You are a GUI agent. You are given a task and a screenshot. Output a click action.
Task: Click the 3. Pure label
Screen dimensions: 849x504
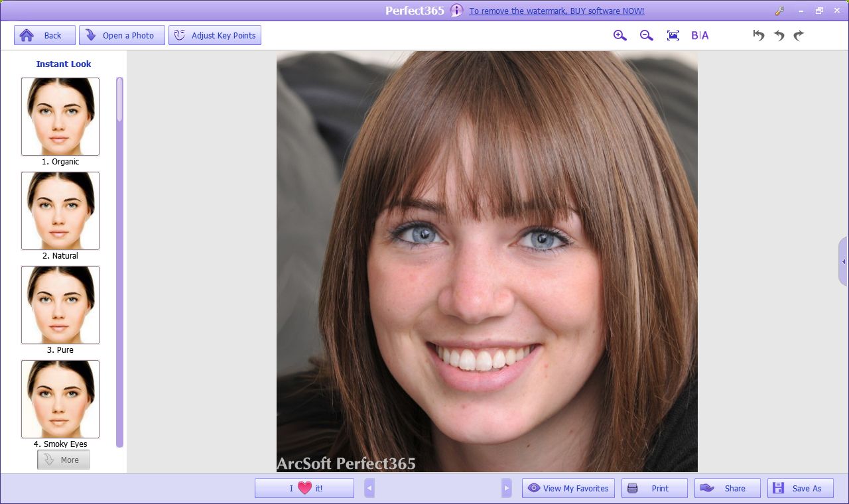click(x=60, y=350)
